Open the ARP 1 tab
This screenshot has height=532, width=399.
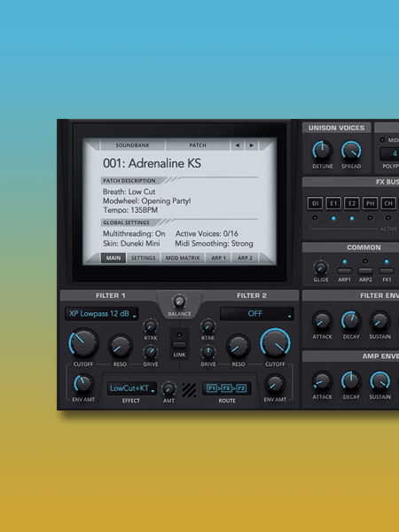click(x=218, y=258)
